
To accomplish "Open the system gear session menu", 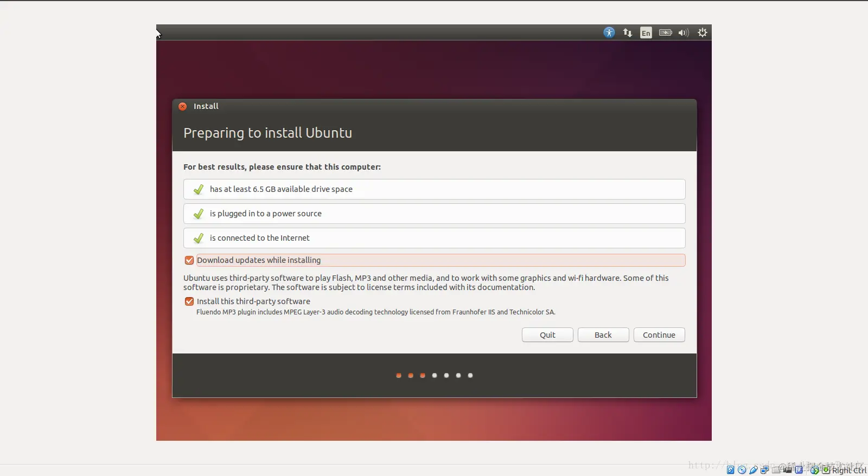I will pos(703,33).
